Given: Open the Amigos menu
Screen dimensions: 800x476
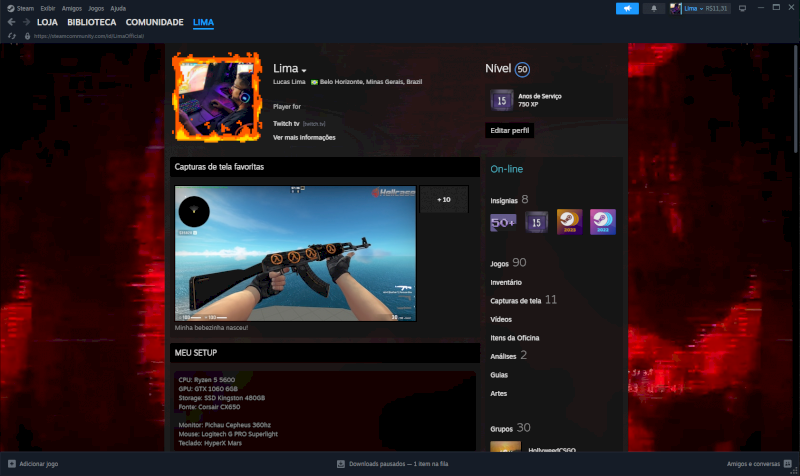Looking at the screenshot, I should coord(72,8).
